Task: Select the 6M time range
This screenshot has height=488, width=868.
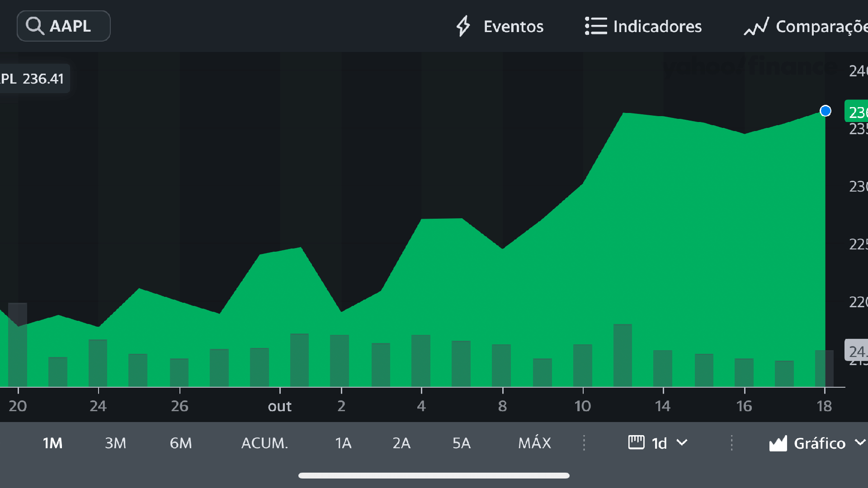Action: [x=180, y=443]
